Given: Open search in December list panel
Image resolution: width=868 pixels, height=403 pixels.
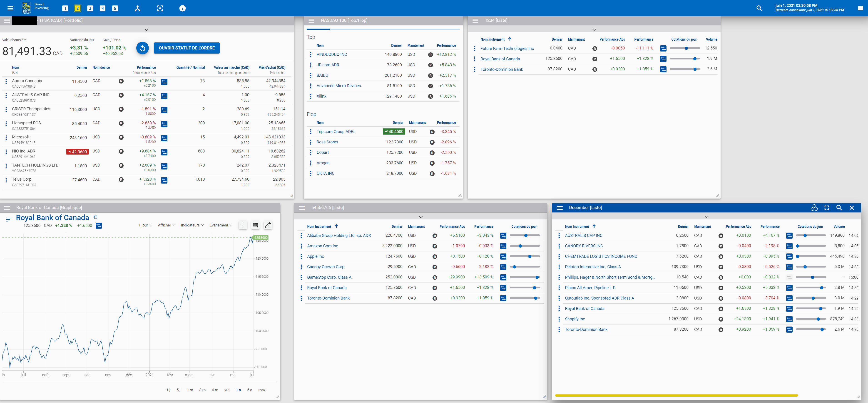Looking at the screenshot, I should [x=839, y=208].
